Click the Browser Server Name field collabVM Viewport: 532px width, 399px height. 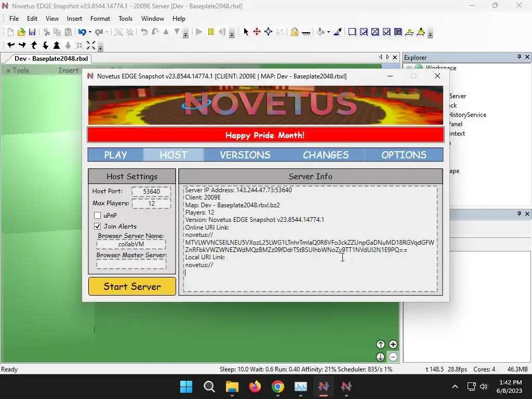point(131,244)
